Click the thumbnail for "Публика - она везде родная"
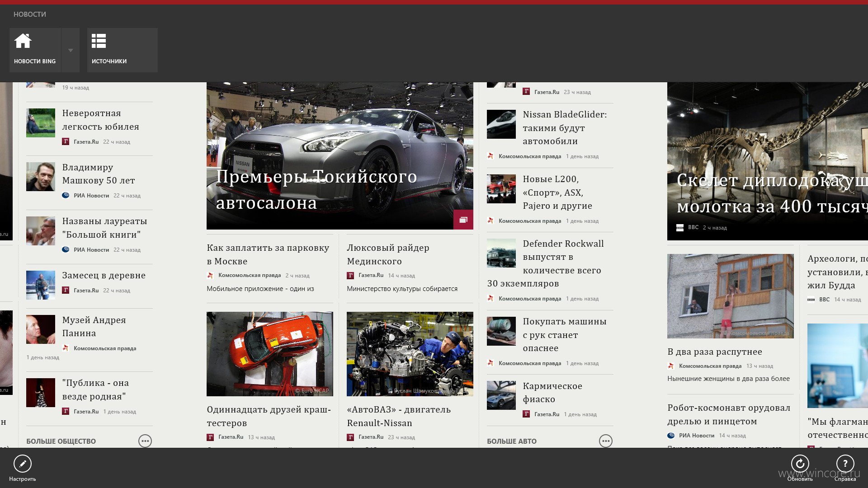 click(x=41, y=393)
